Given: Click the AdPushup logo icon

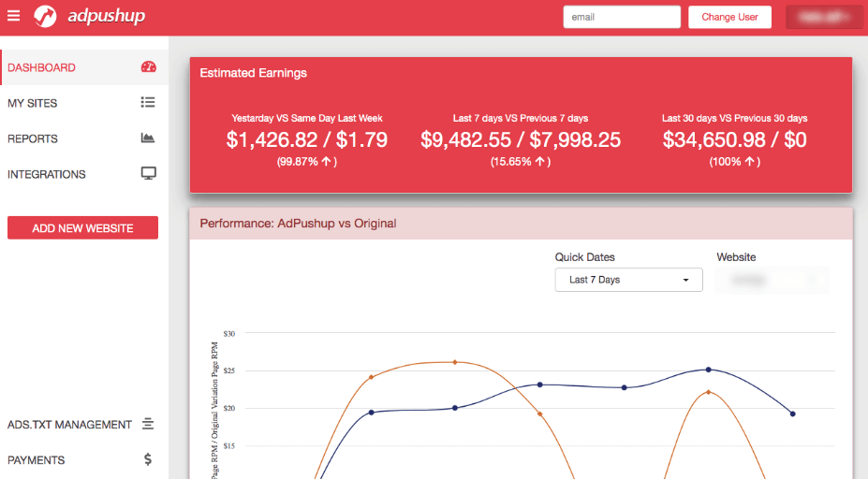Looking at the screenshot, I should pyautogui.click(x=45, y=17).
